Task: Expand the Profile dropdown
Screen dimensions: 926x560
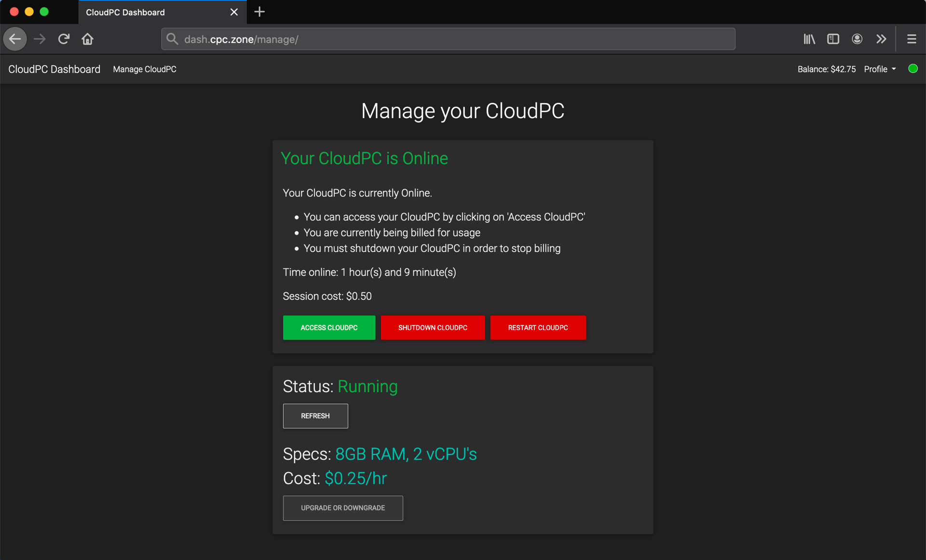Action: (x=880, y=69)
